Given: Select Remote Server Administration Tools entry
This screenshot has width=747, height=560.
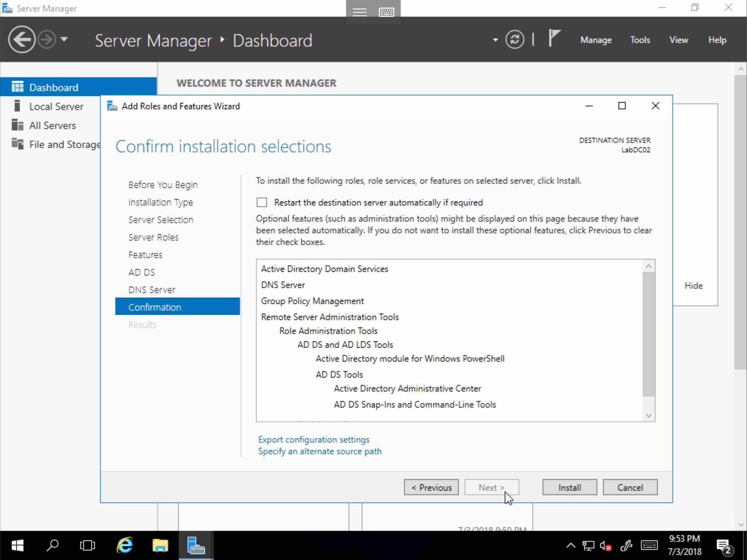Looking at the screenshot, I should pyautogui.click(x=330, y=317).
